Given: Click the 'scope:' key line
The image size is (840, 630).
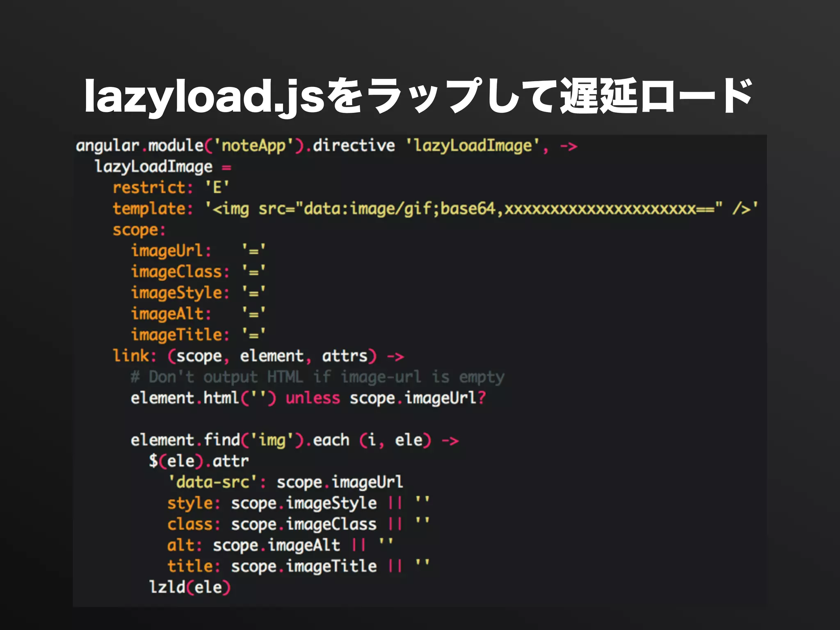Looking at the screenshot, I should click(139, 230).
